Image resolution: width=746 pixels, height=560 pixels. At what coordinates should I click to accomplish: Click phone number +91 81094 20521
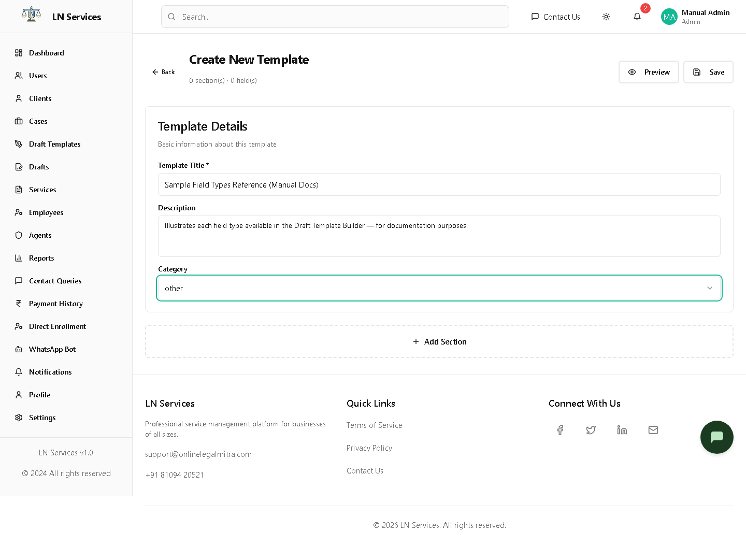(x=175, y=475)
